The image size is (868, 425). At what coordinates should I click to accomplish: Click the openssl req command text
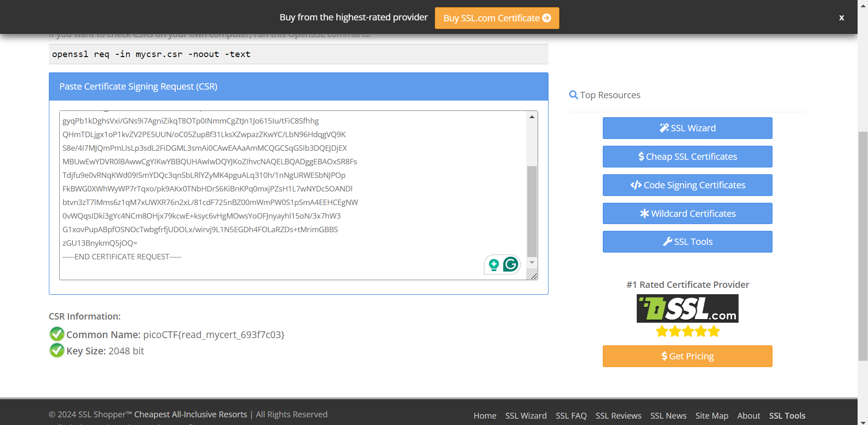(151, 54)
